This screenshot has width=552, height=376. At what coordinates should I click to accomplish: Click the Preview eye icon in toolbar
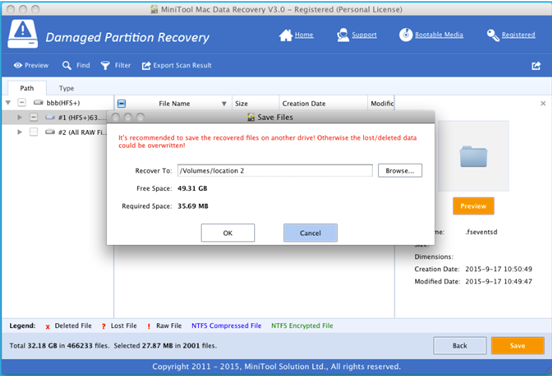point(18,65)
